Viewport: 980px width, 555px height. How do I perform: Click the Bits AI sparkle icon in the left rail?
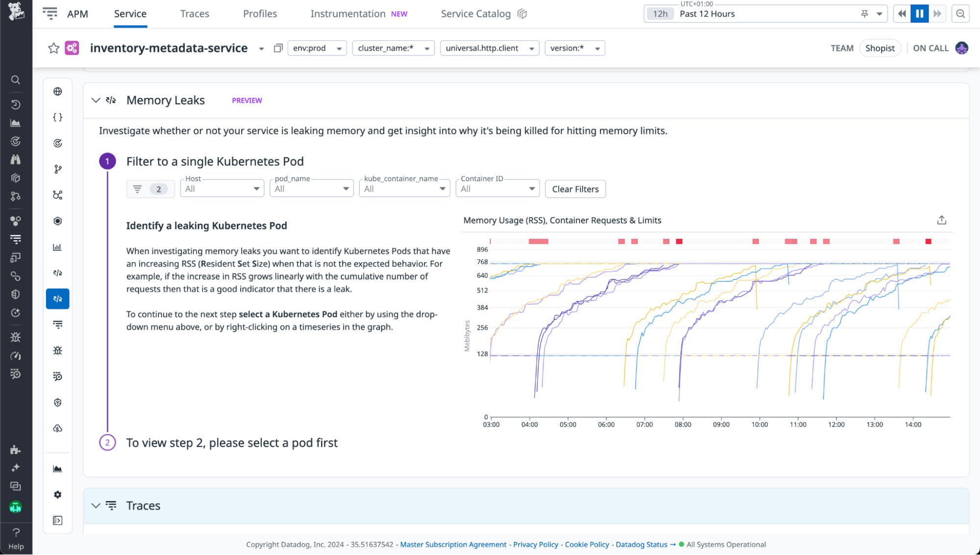(15, 468)
